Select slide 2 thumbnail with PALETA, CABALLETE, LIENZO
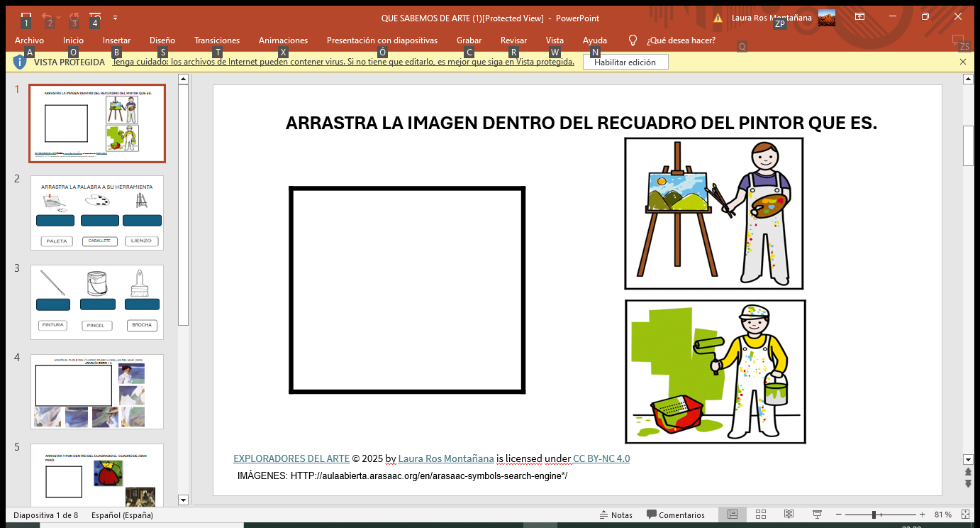Screen dimensions: 980x528 [97, 213]
